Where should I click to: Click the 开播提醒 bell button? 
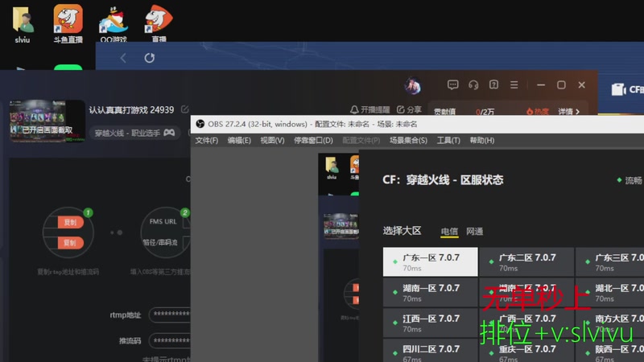369,109
